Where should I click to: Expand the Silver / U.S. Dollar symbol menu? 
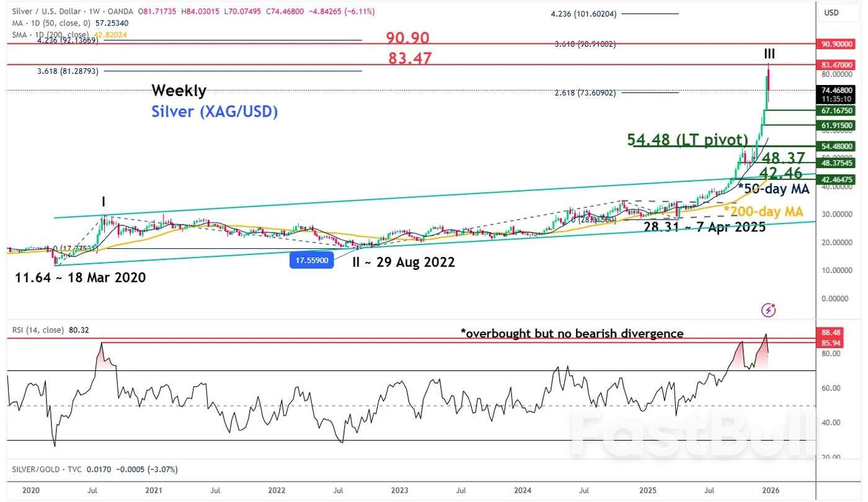(46, 11)
